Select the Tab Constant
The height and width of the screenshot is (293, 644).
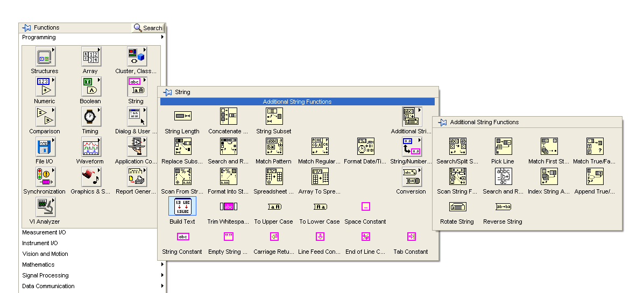tap(412, 237)
